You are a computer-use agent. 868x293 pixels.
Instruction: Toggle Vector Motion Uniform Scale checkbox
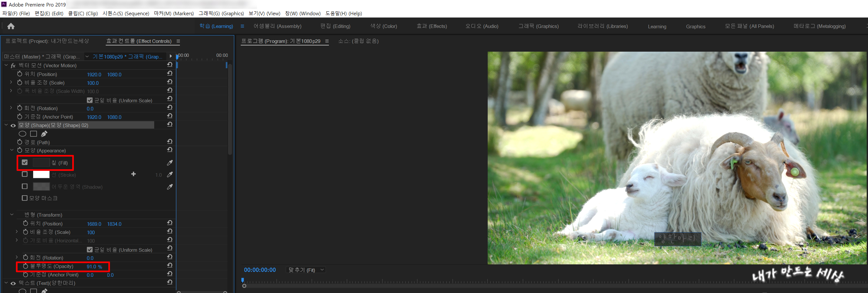pyautogui.click(x=90, y=100)
